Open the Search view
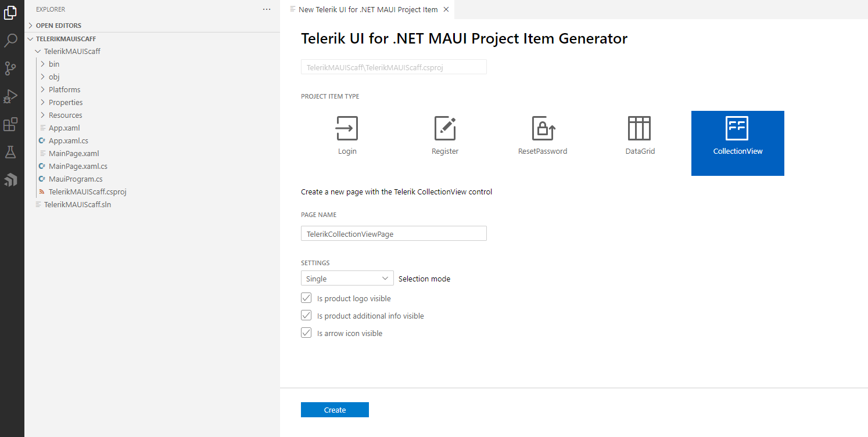This screenshot has height=437, width=868. point(12,41)
